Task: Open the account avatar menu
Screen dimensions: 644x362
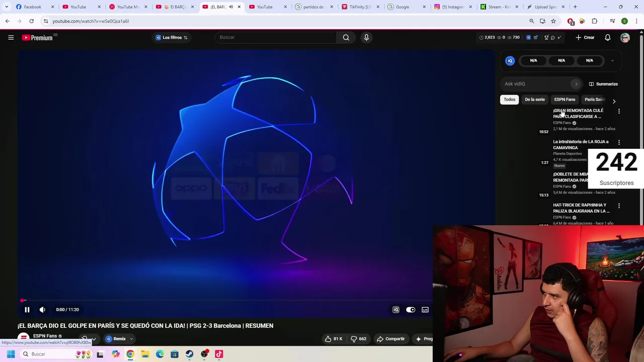Action: coord(625,37)
